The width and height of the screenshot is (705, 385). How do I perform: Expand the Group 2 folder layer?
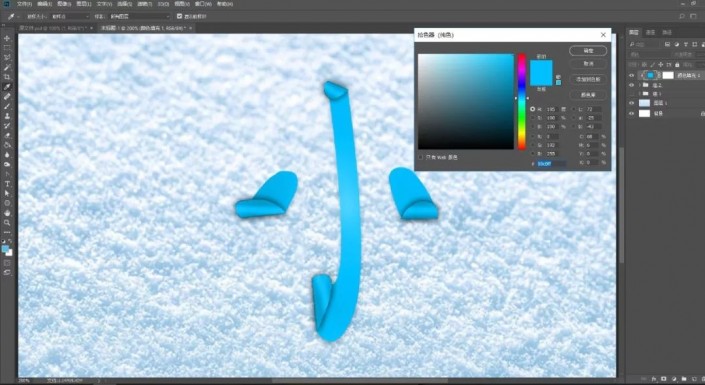point(640,85)
